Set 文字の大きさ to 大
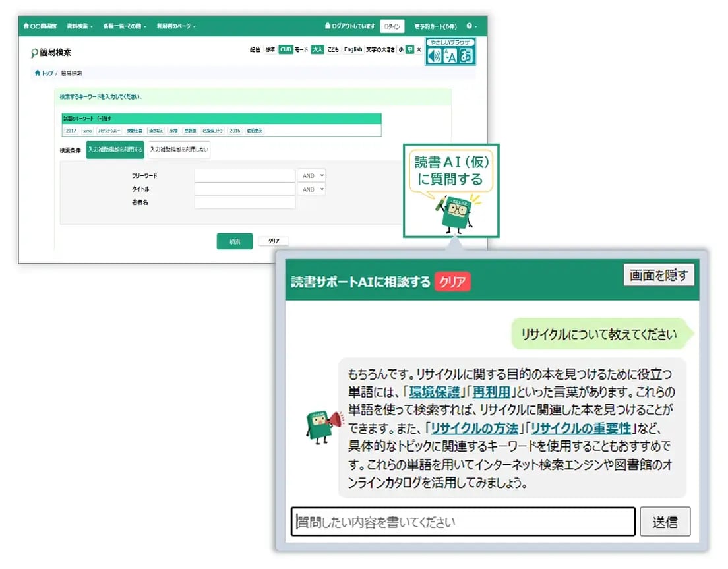Image resolution: width=728 pixels, height=569 pixels. (419, 49)
